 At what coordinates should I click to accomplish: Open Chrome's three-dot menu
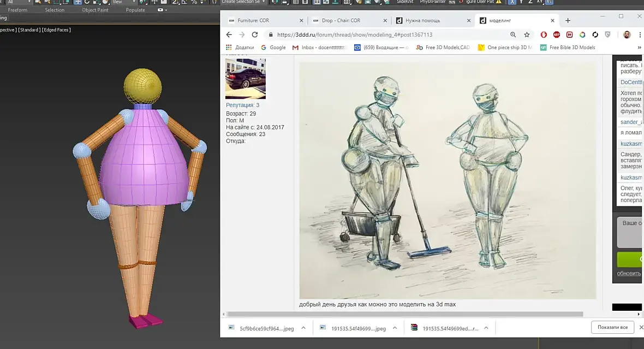pyautogui.click(x=640, y=35)
